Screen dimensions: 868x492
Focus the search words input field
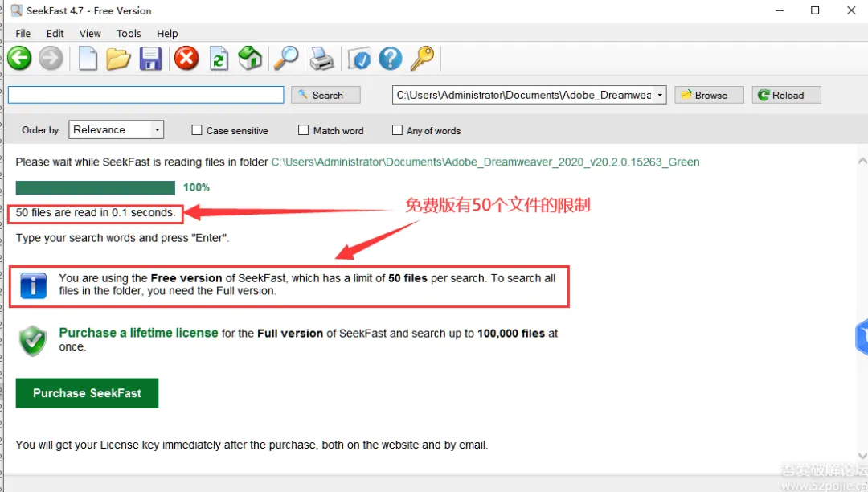point(145,95)
